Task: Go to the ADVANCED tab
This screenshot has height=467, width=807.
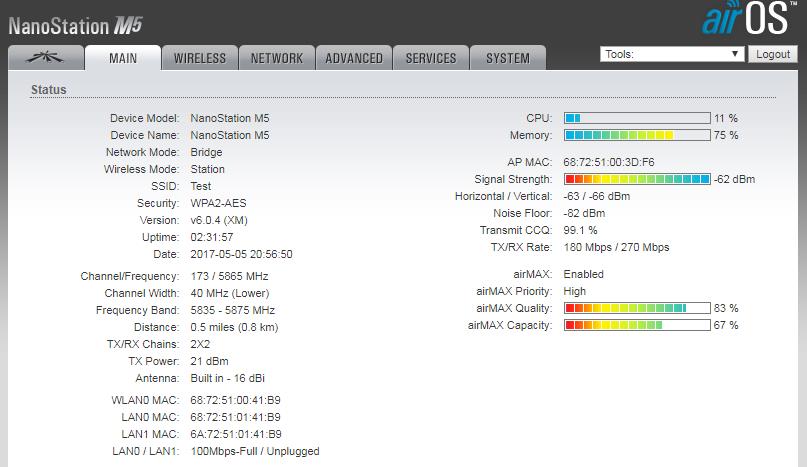Action: [354, 58]
